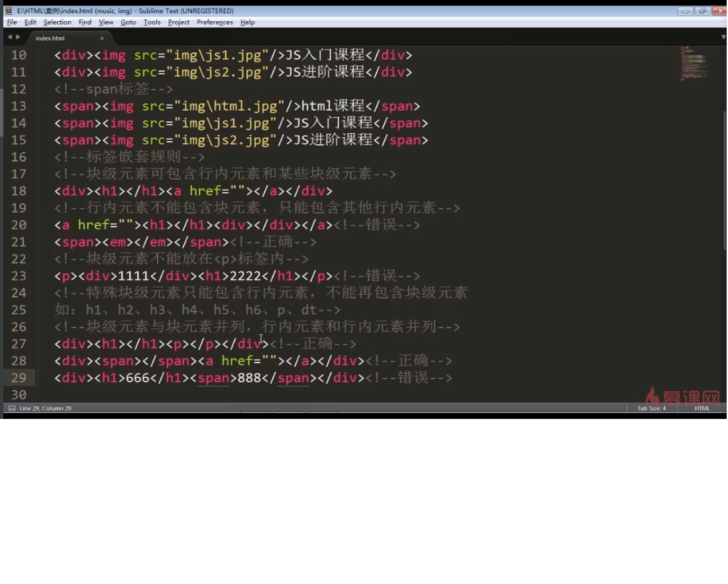Open the Edit menu
The image size is (728, 584).
[30, 23]
